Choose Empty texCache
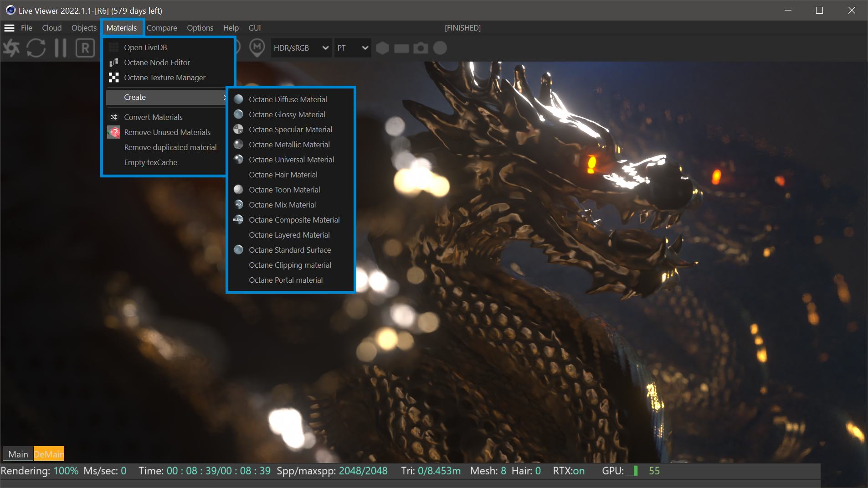 [167, 162]
